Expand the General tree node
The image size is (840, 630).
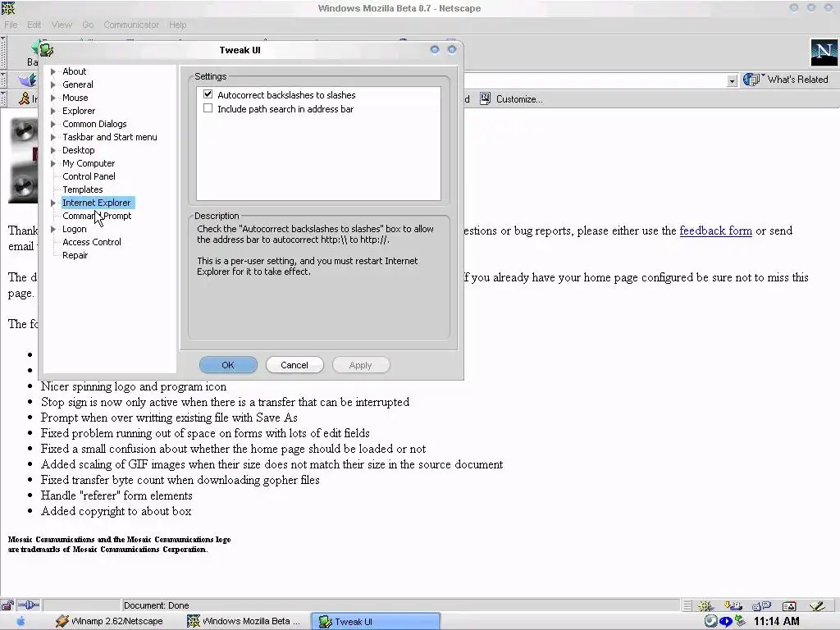pyautogui.click(x=53, y=84)
